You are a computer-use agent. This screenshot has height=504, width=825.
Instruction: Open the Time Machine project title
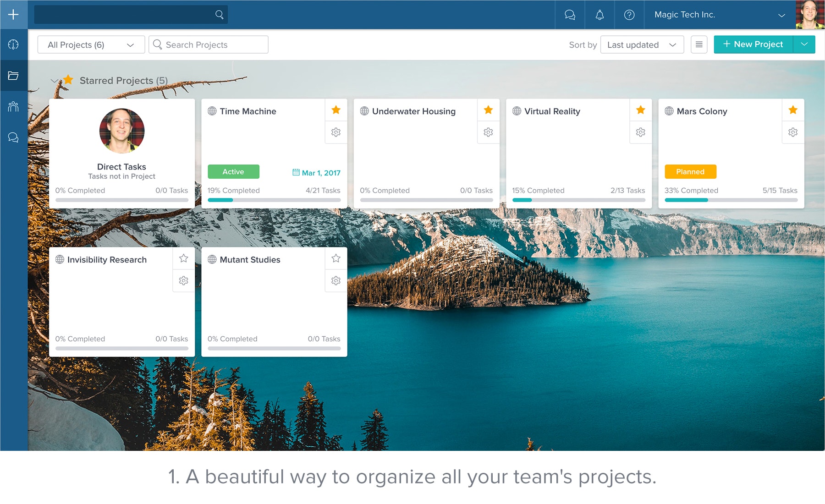(x=248, y=111)
